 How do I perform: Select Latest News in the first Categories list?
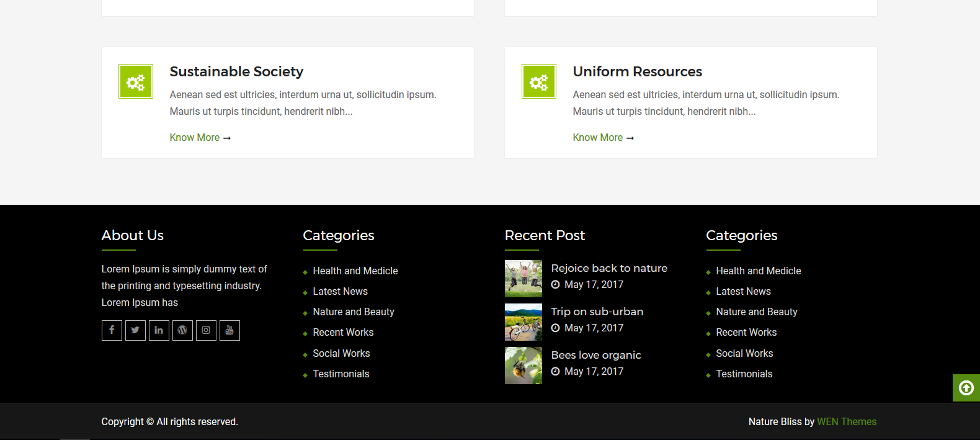340,292
